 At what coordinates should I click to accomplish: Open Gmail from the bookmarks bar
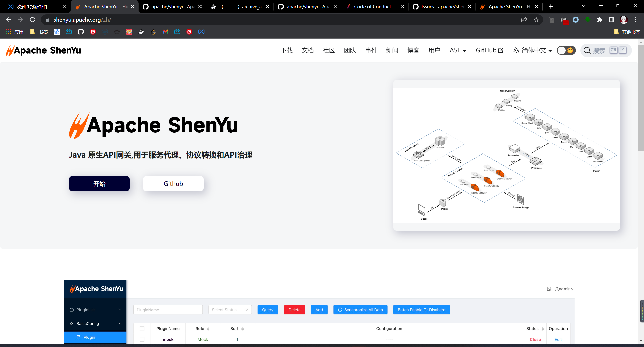(x=165, y=32)
